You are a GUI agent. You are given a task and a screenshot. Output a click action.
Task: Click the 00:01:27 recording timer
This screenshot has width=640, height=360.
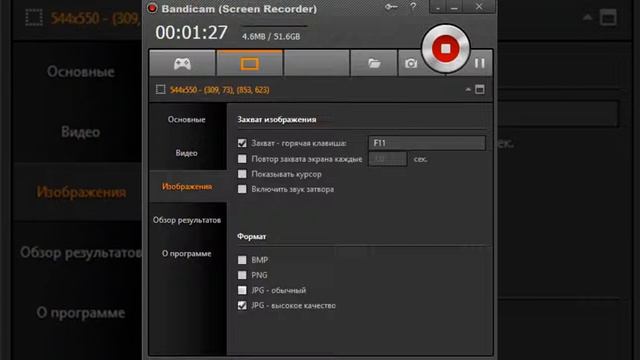pyautogui.click(x=191, y=33)
